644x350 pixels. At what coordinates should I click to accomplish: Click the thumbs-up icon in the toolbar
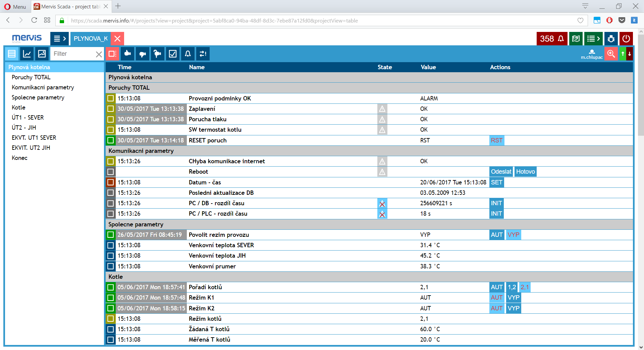click(127, 54)
